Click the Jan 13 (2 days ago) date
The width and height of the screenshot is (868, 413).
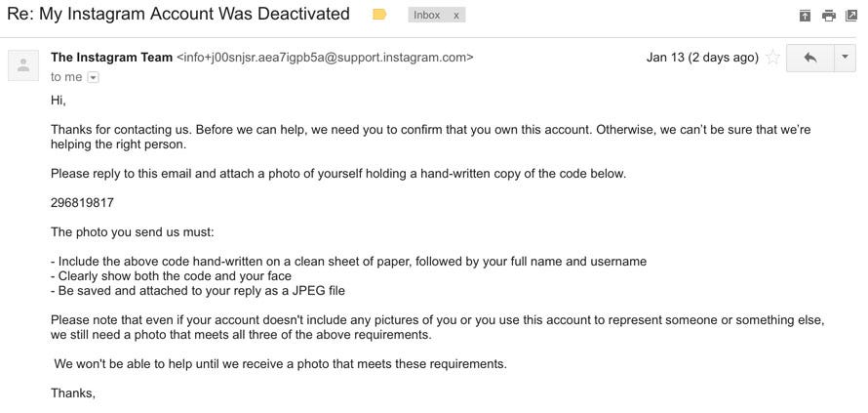702,57
